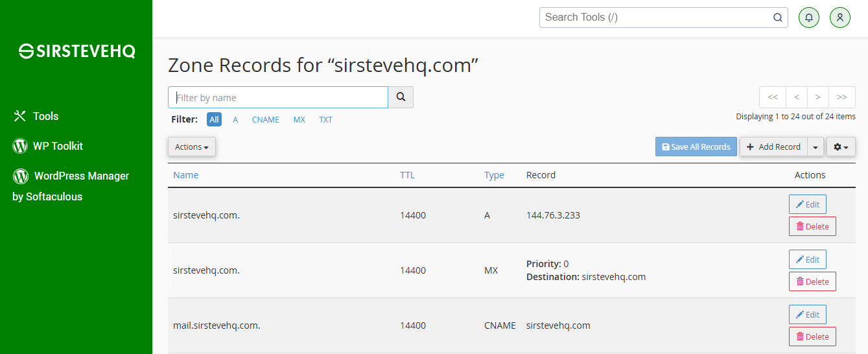Open the user account icon
This screenshot has width=868, height=354.
coord(839,18)
